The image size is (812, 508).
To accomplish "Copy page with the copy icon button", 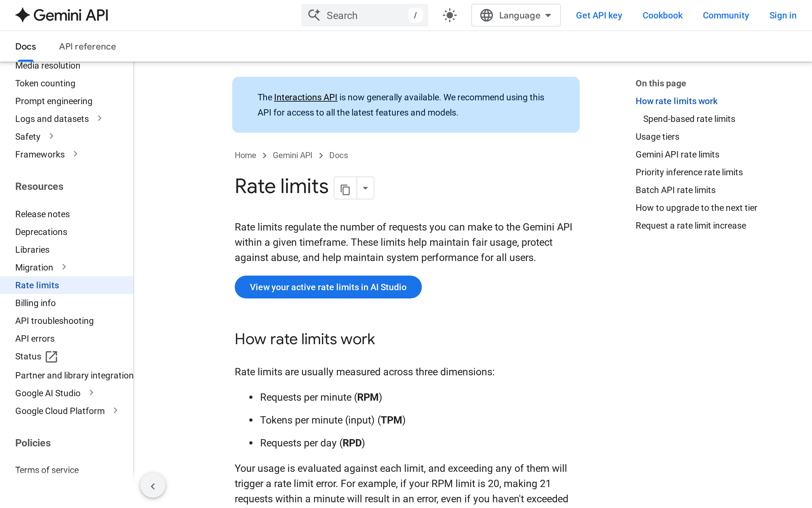I will (x=345, y=188).
